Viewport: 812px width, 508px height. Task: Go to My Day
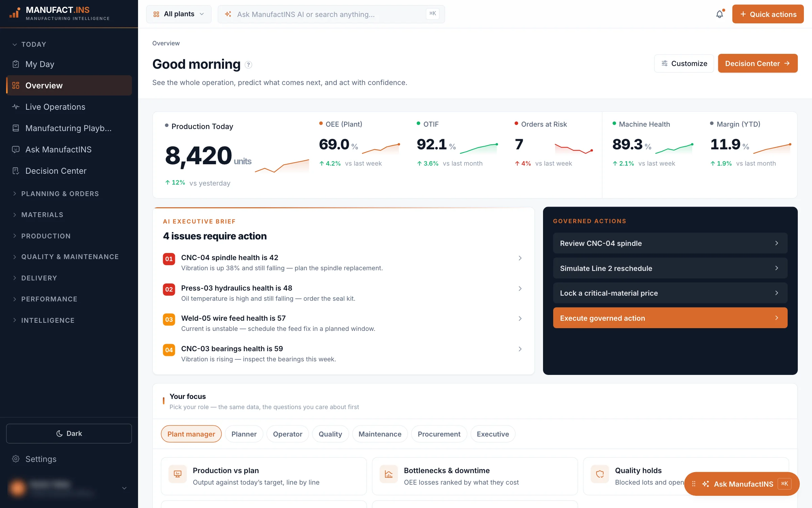pos(69,64)
